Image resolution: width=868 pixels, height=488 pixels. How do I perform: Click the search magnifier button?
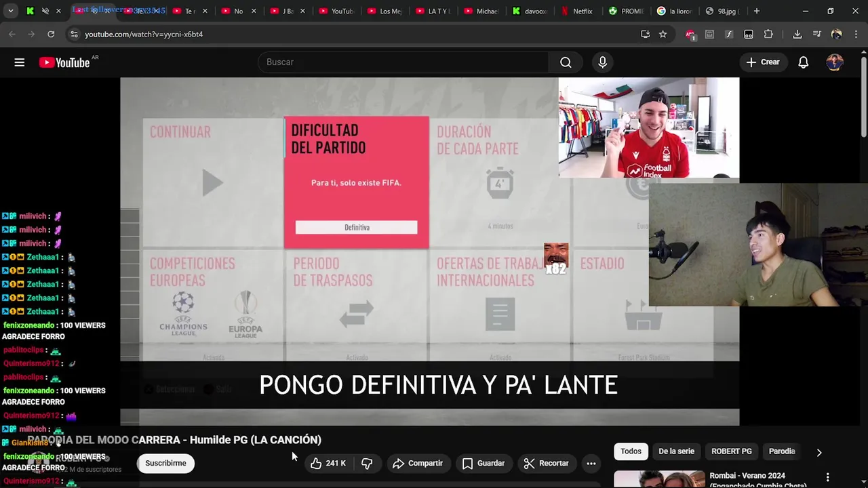point(566,62)
